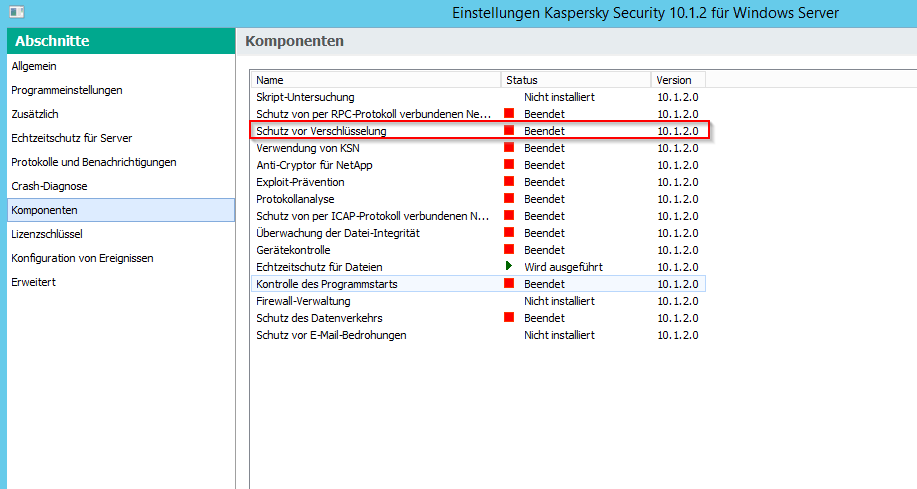The image size is (917, 489).
Task: Select Schutz von per RPC-Protokoll row name
Action: [374, 114]
